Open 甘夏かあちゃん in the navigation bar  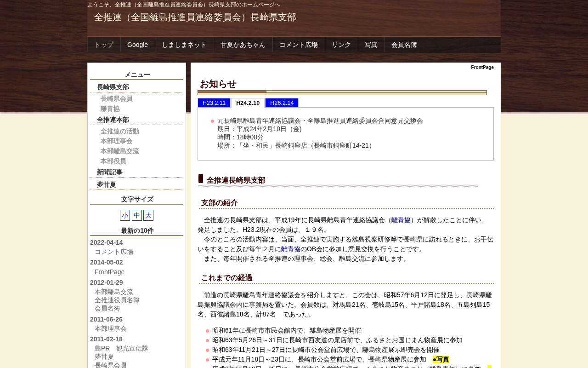click(x=243, y=45)
